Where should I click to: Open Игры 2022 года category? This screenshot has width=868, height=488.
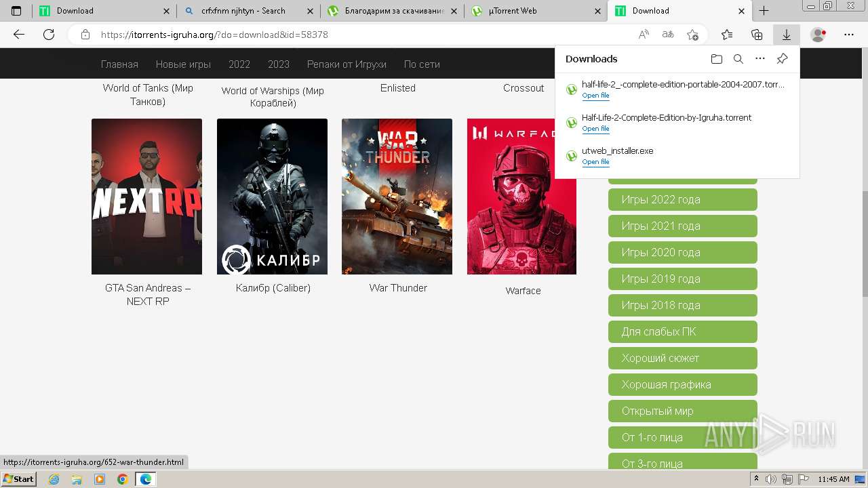pyautogui.click(x=682, y=199)
